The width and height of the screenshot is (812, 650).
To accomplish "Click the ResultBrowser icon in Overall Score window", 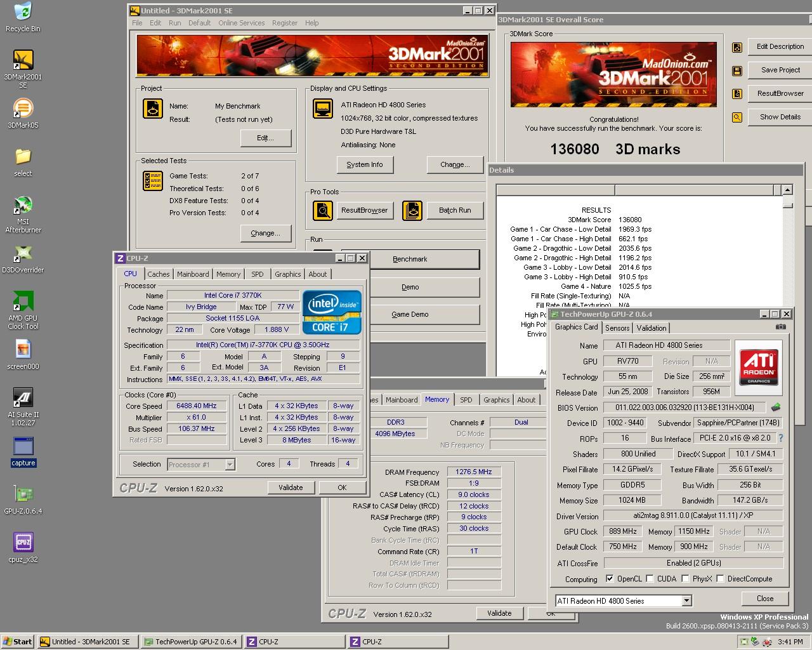I will [737, 94].
